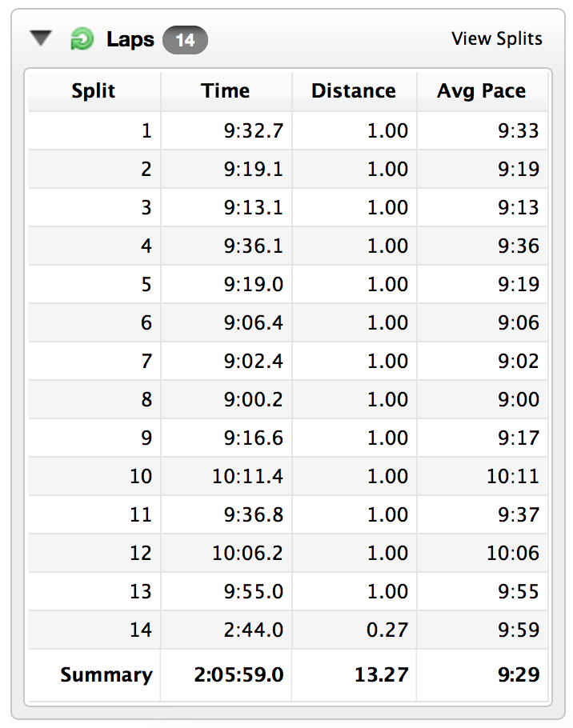Select split 14 distance 0.27
The image size is (573, 728).
click(x=387, y=630)
